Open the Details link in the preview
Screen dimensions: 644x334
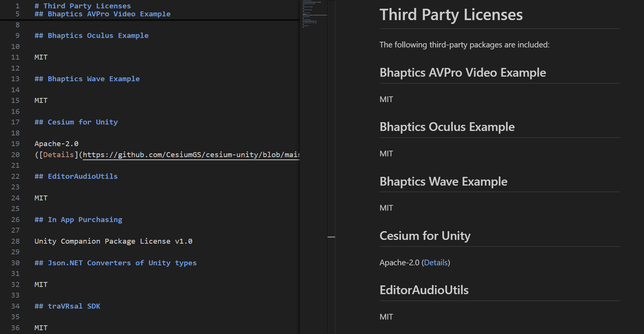coord(436,263)
